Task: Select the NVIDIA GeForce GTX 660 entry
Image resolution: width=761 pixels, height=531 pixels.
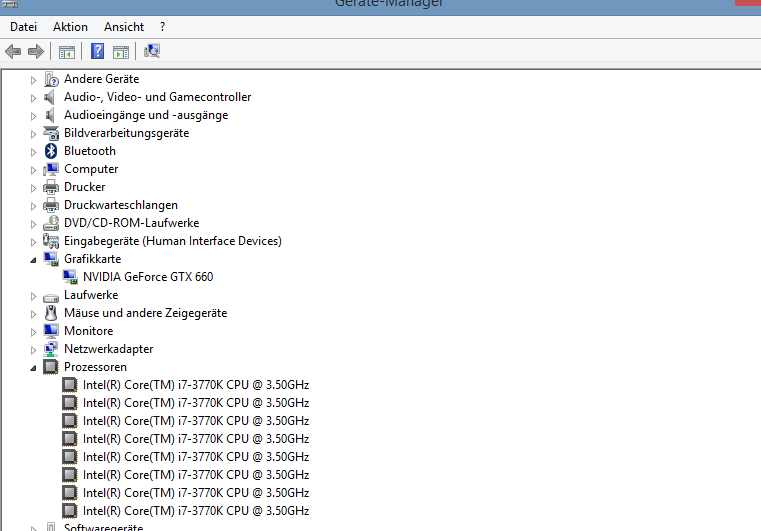Action: [148, 277]
